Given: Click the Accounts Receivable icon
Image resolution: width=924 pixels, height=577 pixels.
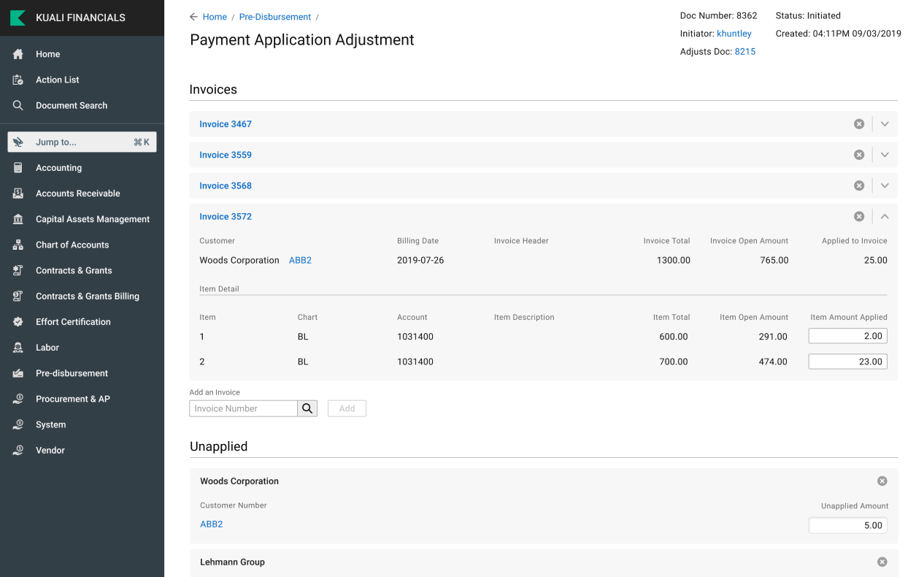Looking at the screenshot, I should 18,194.
